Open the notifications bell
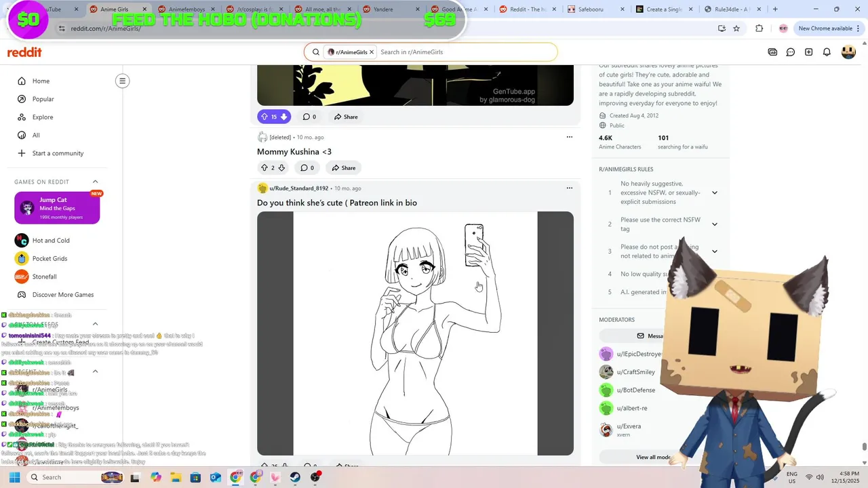This screenshot has width=868, height=488. [x=827, y=52]
